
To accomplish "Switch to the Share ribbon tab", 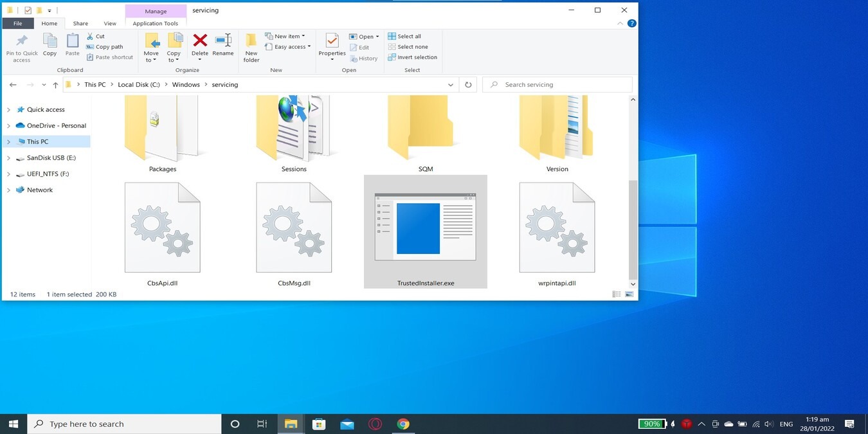I will [x=80, y=23].
